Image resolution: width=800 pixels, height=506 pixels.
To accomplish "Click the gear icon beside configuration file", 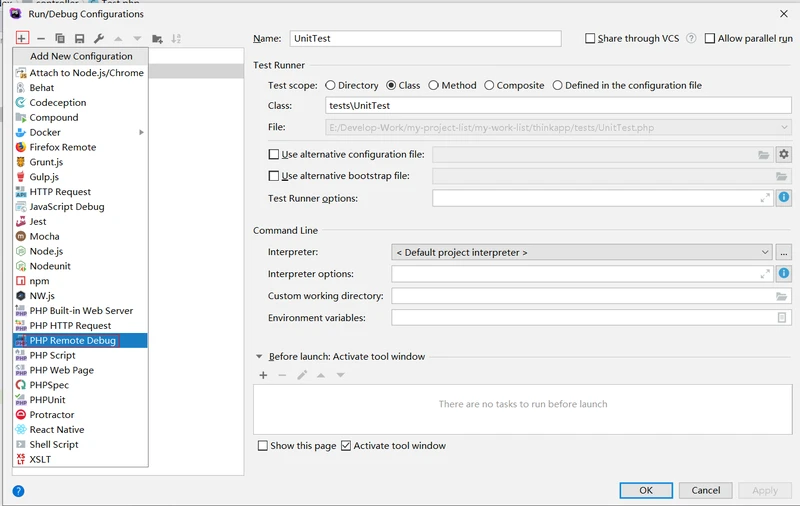I will point(784,154).
